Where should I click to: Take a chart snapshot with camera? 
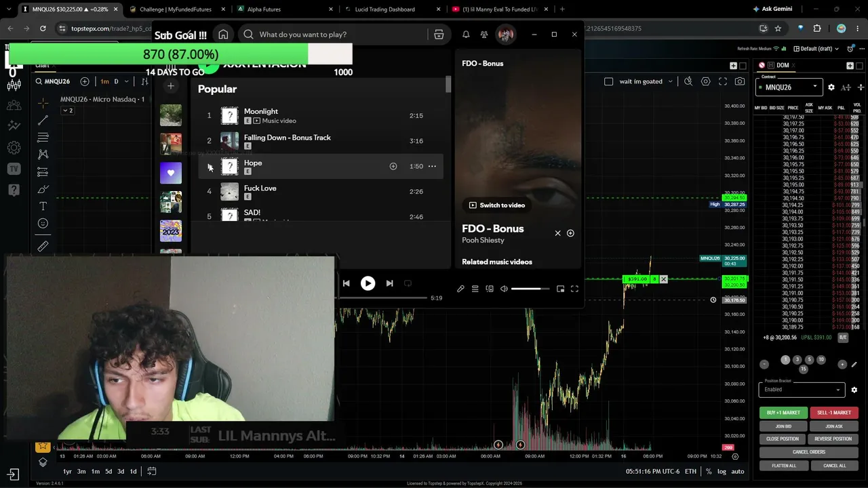740,81
